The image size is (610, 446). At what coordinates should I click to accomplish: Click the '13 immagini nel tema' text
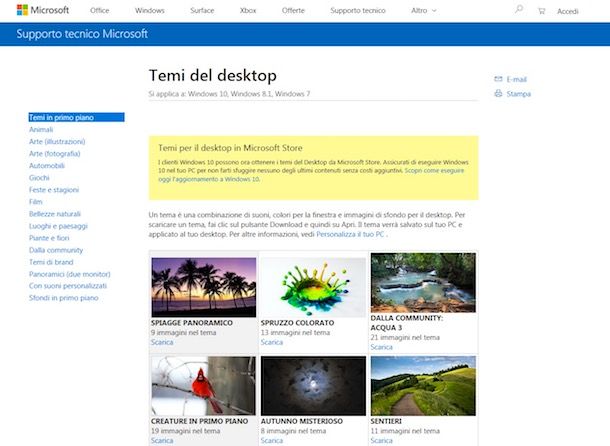pyautogui.click(x=295, y=333)
